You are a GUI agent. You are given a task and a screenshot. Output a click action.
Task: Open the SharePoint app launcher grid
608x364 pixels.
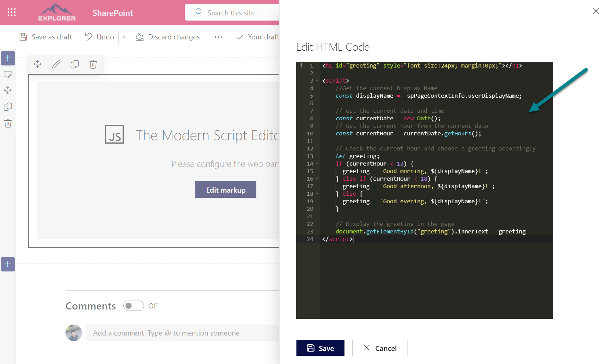(x=12, y=12)
